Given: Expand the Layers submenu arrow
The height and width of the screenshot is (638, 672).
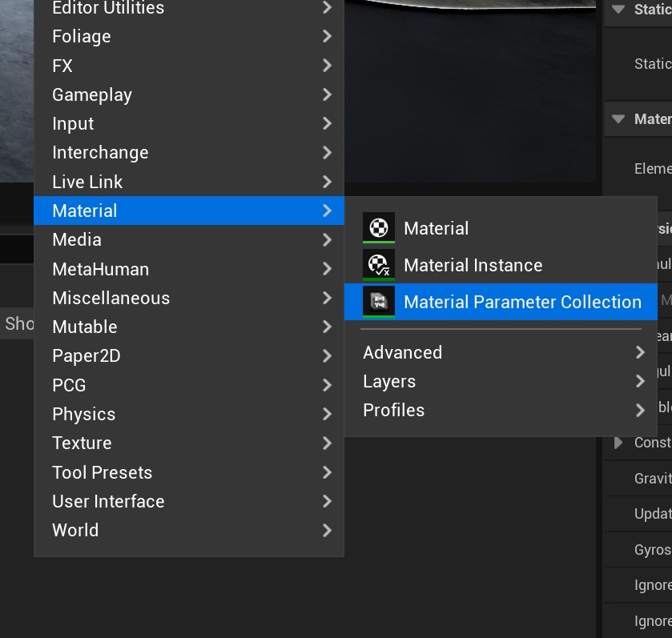Looking at the screenshot, I should [x=640, y=381].
